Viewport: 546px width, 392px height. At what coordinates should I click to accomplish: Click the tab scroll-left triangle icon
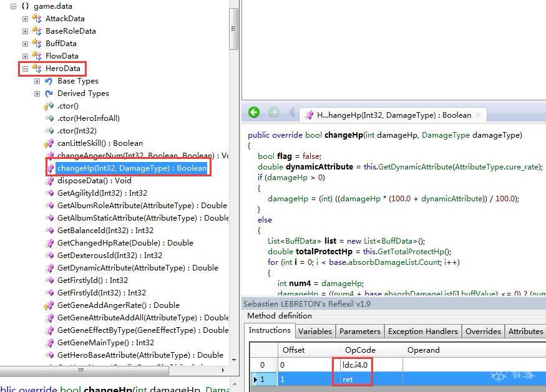(292, 112)
